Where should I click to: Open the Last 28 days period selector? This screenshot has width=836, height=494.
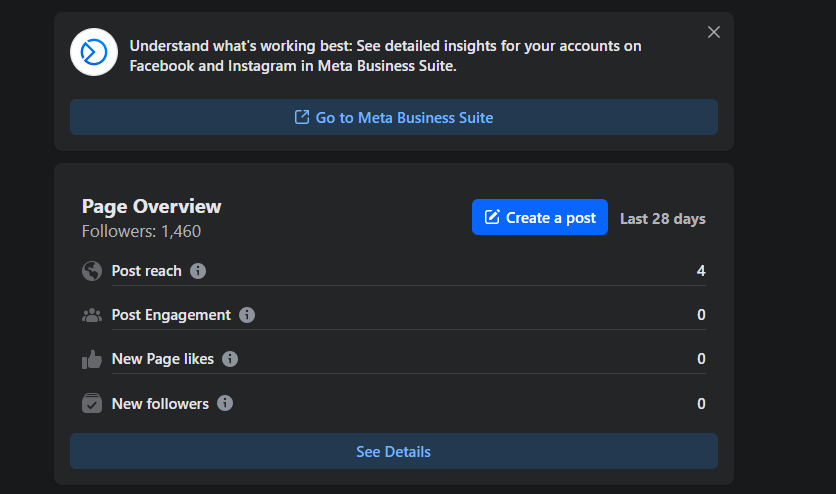tap(662, 218)
